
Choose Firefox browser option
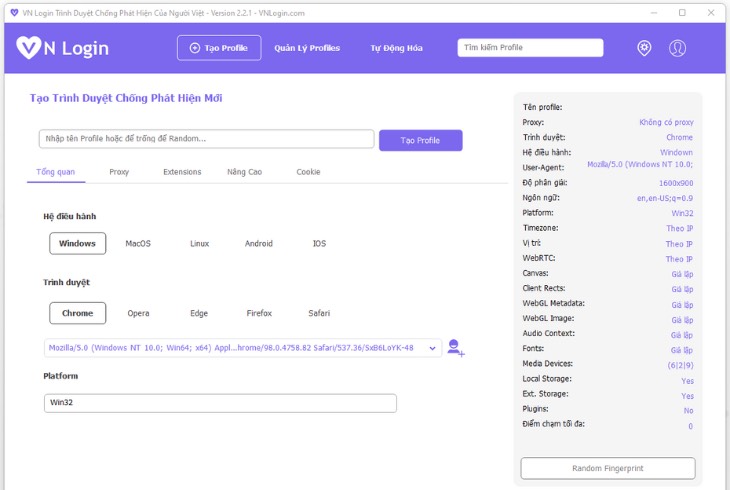259,313
